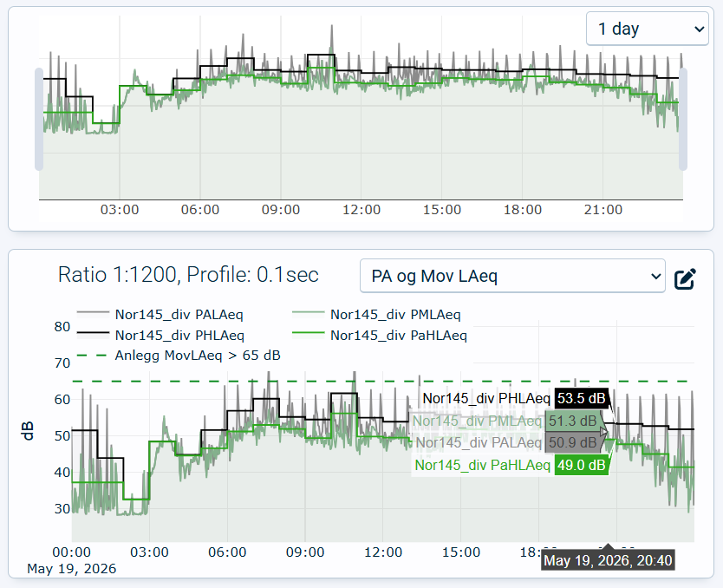The image size is (723, 588).
Task: Click the 18:00 label on overview chart axis
Action: click(523, 210)
